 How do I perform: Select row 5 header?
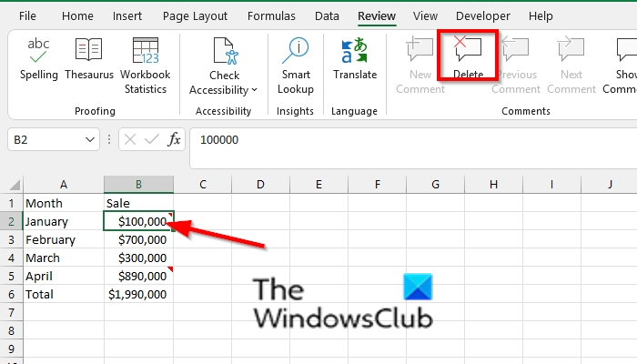point(11,277)
